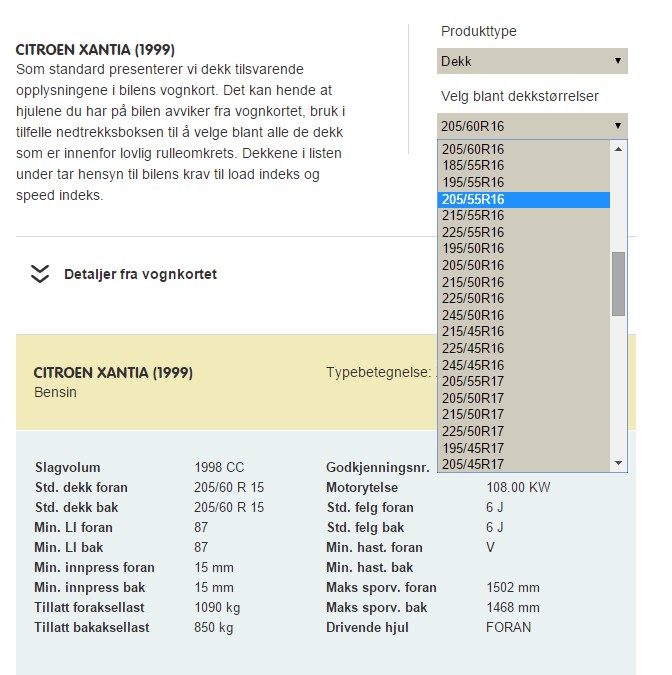
Task: Click the Detaljer fra vognkortet label
Action: [x=140, y=274]
